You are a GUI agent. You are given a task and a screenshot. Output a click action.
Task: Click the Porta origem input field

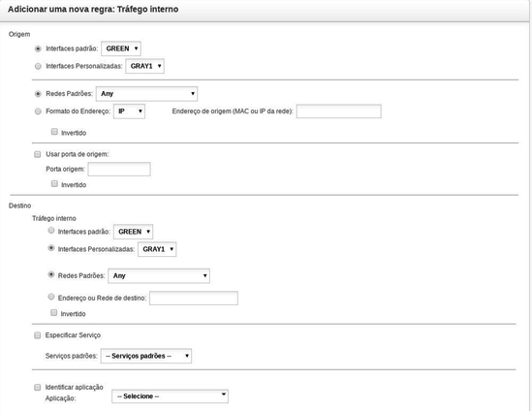click(119, 169)
